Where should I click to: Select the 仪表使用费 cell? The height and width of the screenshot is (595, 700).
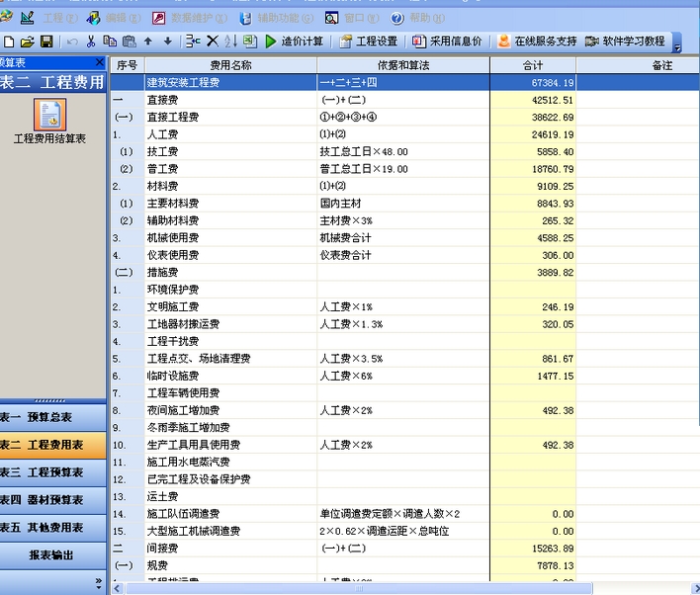(230, 255)
